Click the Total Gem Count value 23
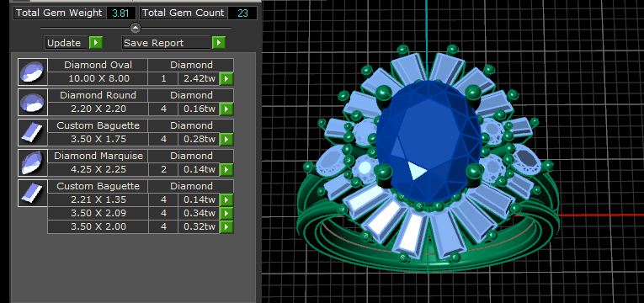 [x=242, y=13]
